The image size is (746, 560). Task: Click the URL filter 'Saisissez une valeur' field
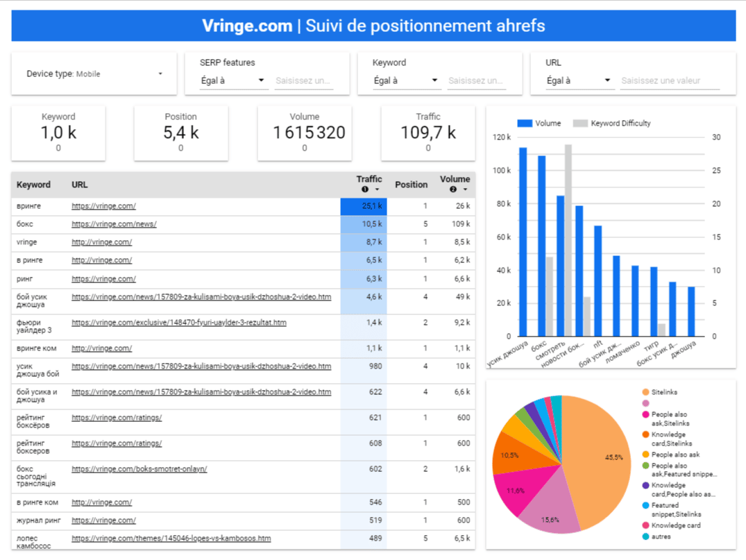point(670,81)
